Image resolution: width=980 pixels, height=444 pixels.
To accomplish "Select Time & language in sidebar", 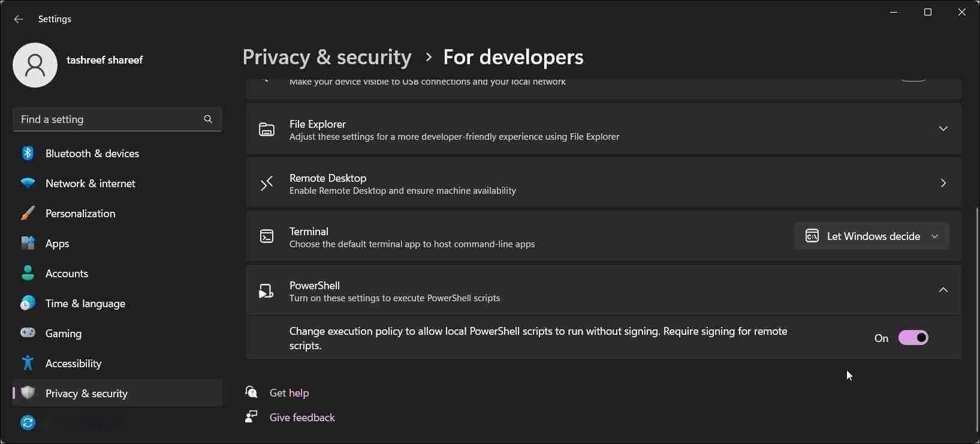I will pos(117,303).
